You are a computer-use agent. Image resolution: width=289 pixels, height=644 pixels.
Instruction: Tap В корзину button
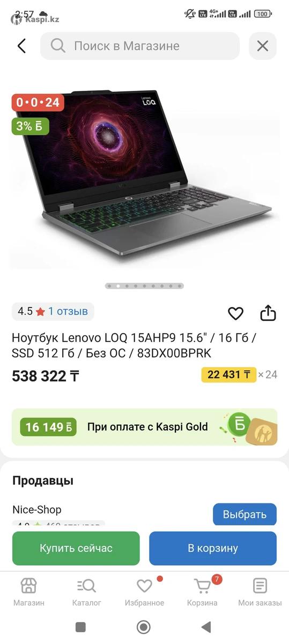pyautogui.click(x=213, y=548)
